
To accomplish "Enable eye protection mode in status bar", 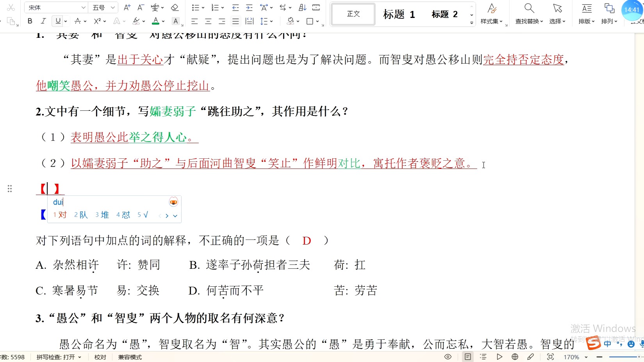I will click(448, 357).
